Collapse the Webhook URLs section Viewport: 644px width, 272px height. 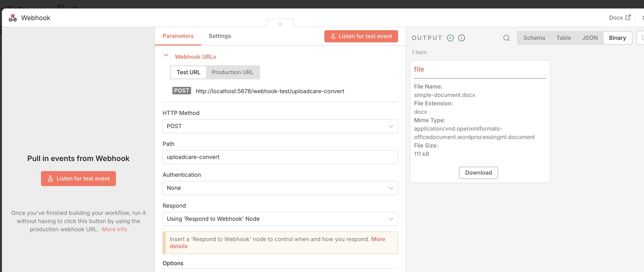(166, 55)
